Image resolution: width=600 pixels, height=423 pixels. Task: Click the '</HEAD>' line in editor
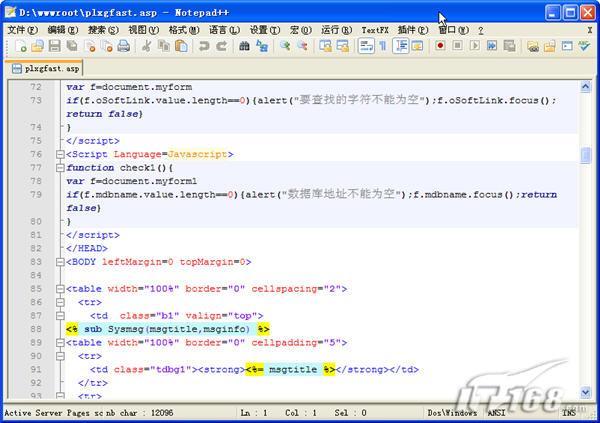tap(87, 248)
